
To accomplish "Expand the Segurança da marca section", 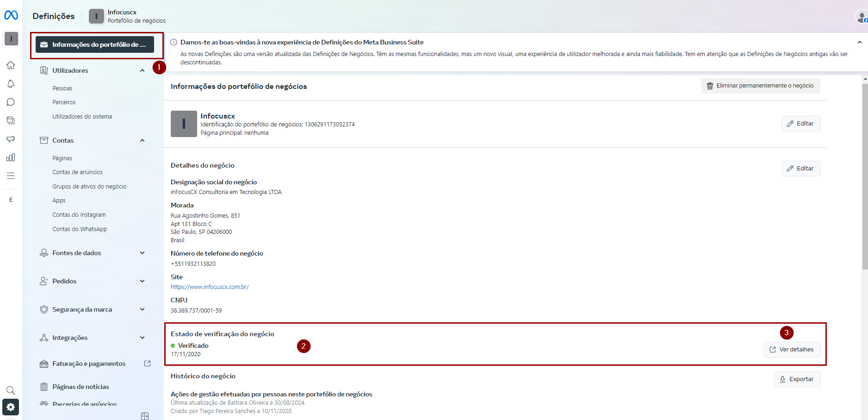I will pyautogui.click(x=142, y=309).
